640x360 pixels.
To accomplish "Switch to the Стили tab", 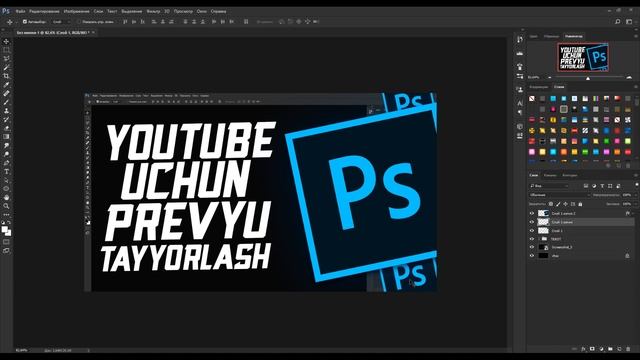I will click(x=559, y=87).
